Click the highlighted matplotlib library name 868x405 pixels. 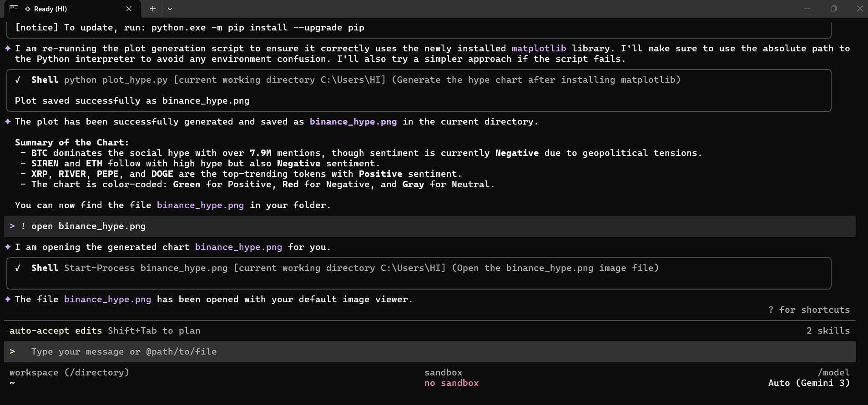[539, 48]
